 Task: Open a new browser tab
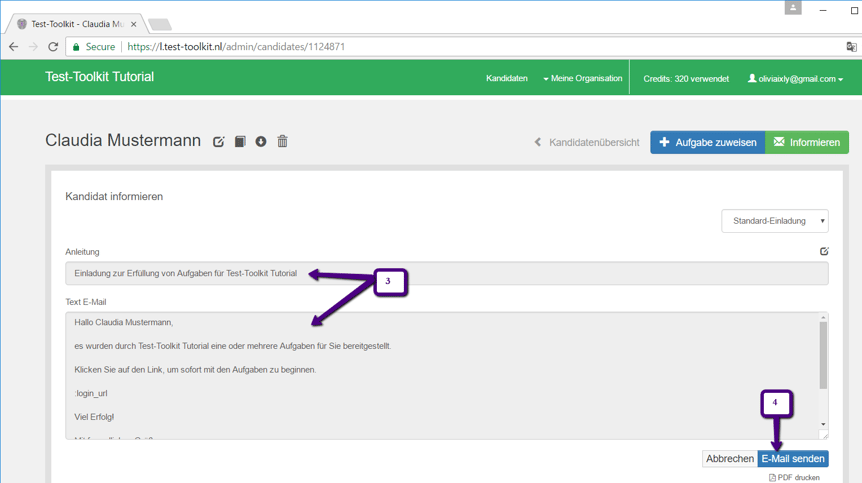click(x=160, y=25)
